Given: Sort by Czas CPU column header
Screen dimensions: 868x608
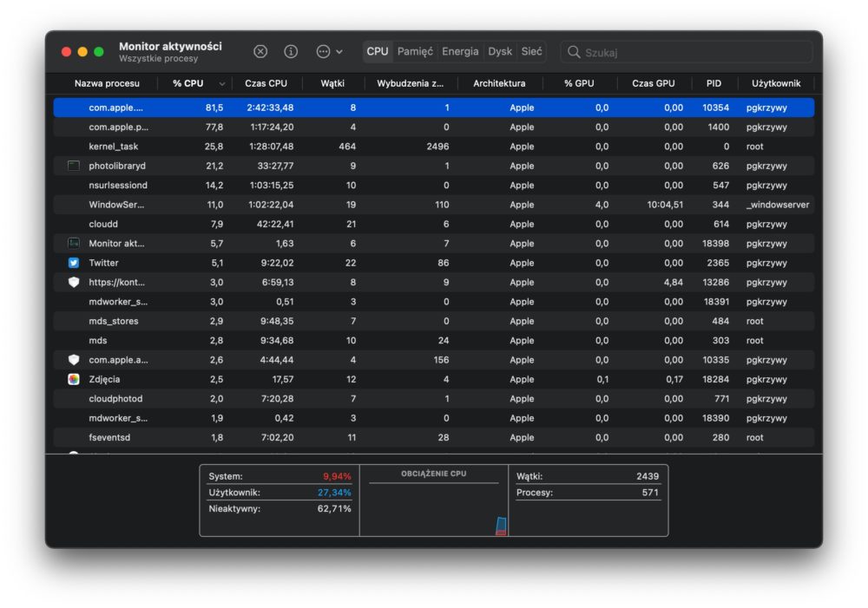Looking at the screenshot, I should [x=266, y=83].
